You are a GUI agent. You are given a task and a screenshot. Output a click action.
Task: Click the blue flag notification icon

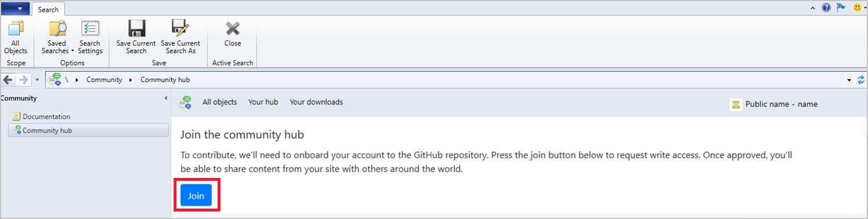click(841, 8)
